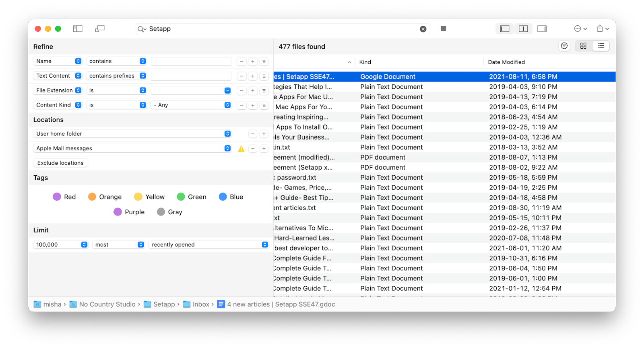The height and width of the screenshot is (349, 644).
Task: Show right pane only layout
Action: [542, 29]
